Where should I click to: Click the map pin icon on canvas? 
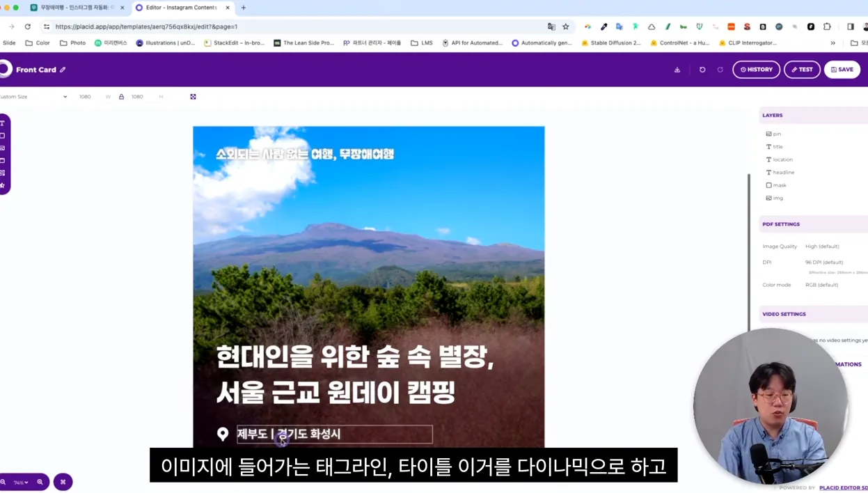(223, 434)
